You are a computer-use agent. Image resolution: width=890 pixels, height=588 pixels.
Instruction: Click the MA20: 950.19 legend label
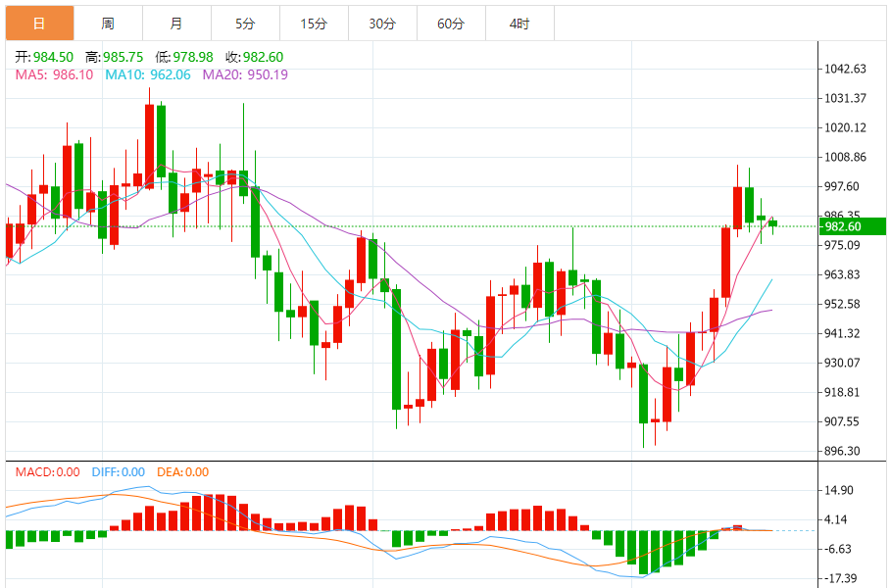click(245, 74)
